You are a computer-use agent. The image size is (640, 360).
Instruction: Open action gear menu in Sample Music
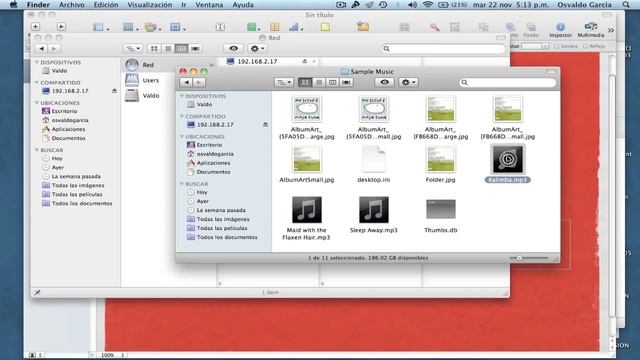tap(408, 82)
